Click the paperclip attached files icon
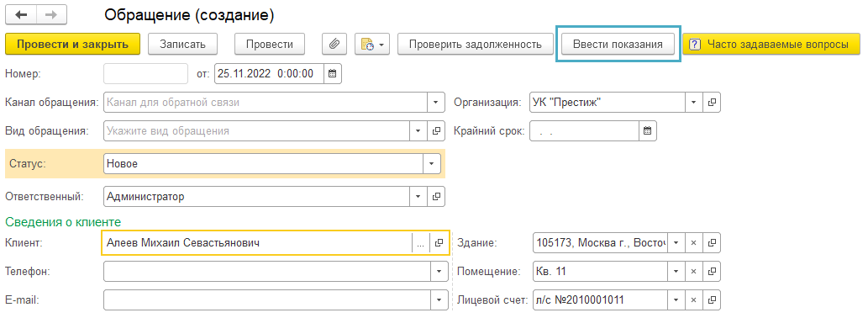 (334, 45)
